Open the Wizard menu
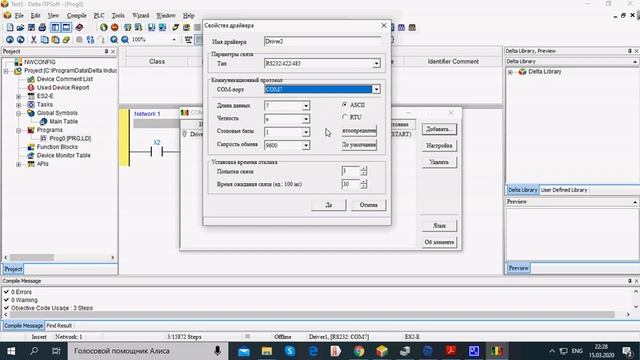 tap(140, 16)
